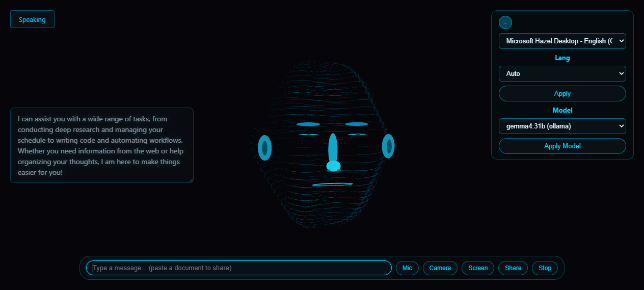
Task: Activate the Mic button
Action: (407, 268)
